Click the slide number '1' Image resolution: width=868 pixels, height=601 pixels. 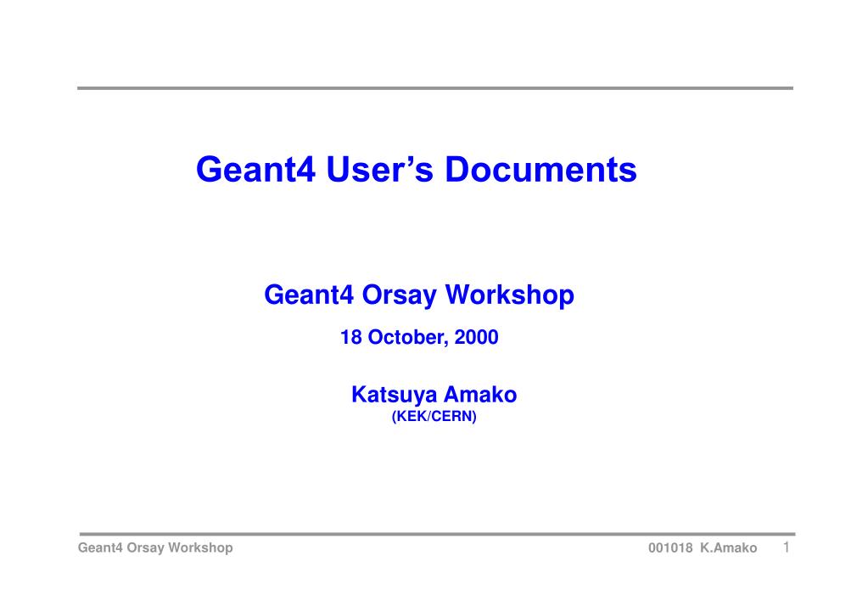coord(786,548)
